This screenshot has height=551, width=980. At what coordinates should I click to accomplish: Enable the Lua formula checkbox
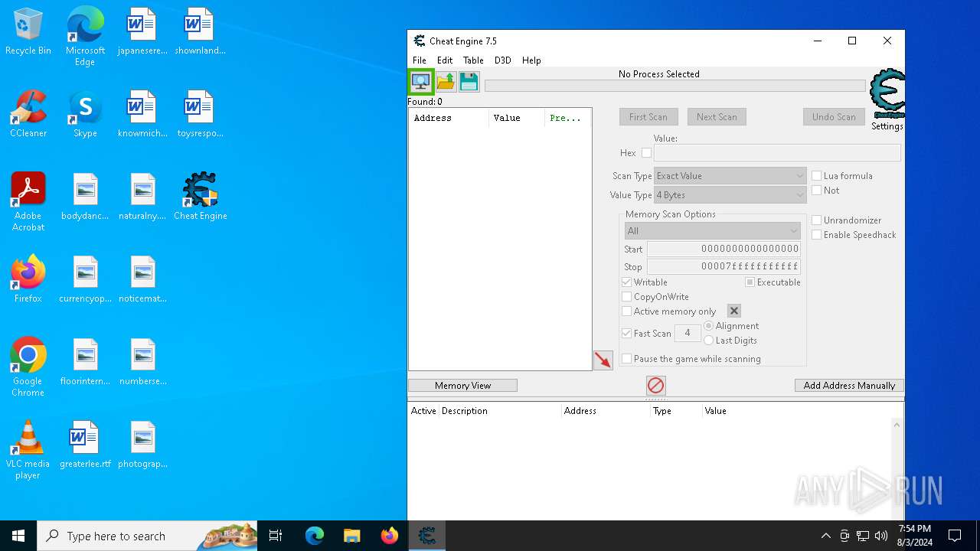[x=816, y=176]
